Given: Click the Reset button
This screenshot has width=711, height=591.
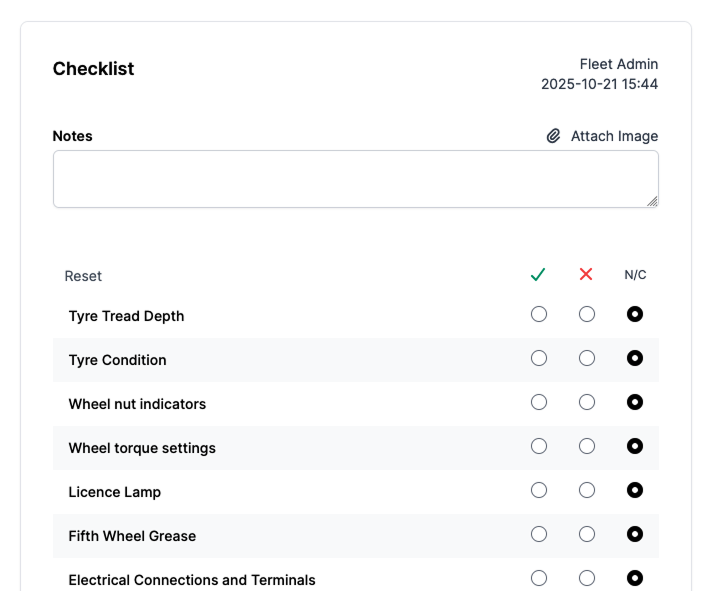Looking at the screenshot, I should (83, 276).
